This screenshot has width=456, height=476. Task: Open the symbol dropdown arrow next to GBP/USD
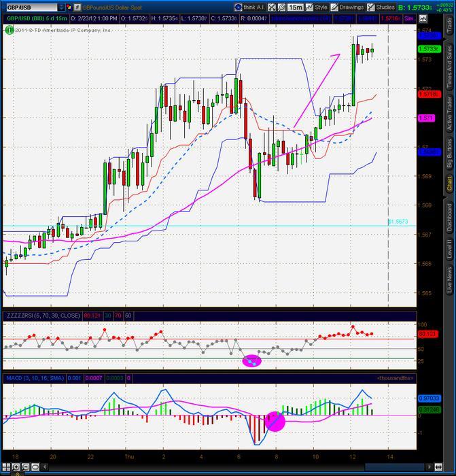[61, 7]
